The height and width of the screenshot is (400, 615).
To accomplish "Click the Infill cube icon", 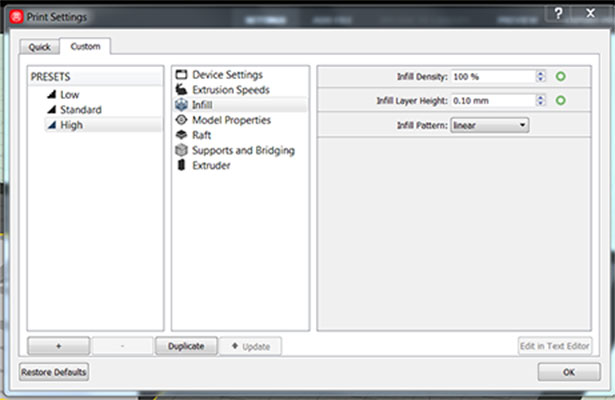I will (x=181, y=105).
